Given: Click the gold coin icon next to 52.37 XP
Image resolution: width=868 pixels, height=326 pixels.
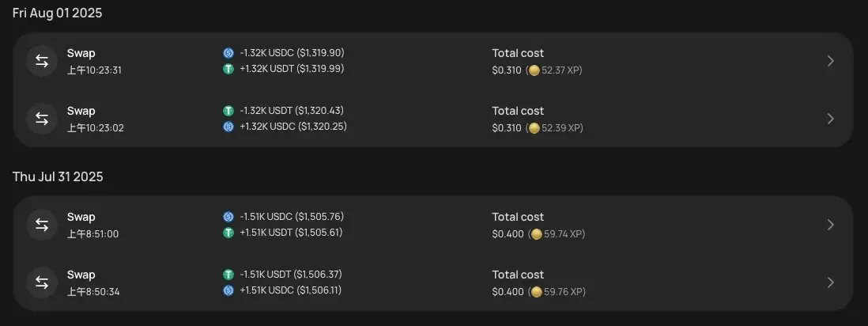Looking at the screenshot, I should click(x=534, y=70).
